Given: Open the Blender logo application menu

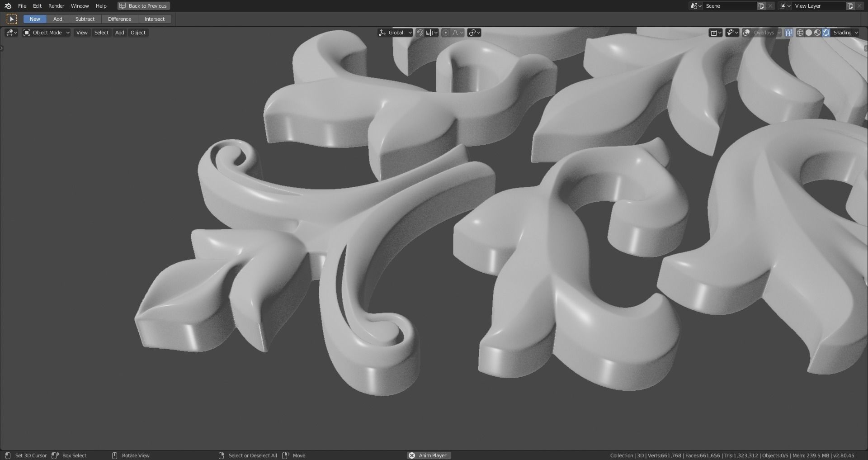Looking at the screenshot, I should (x=8, y=6).
